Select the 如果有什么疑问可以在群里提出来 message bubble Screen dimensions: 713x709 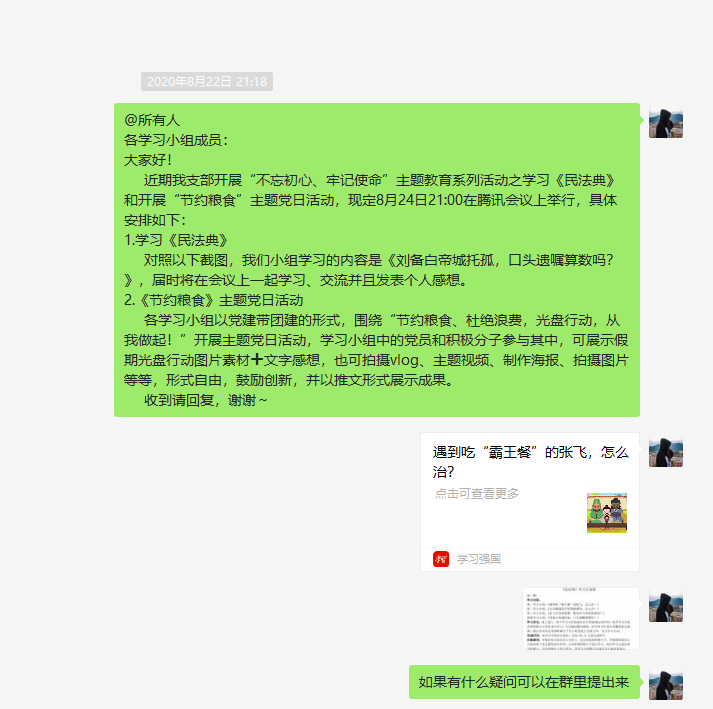coord(524,682)
